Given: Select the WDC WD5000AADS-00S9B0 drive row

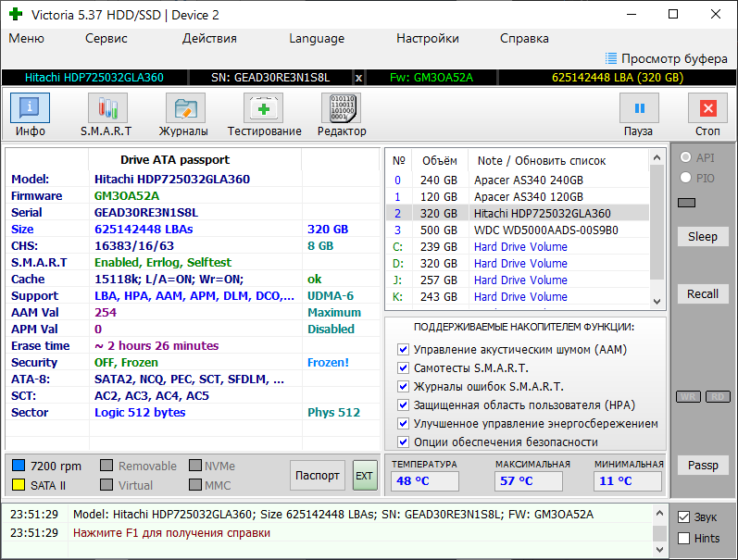Looking at the screenshot, I should [x=518, y=230].
